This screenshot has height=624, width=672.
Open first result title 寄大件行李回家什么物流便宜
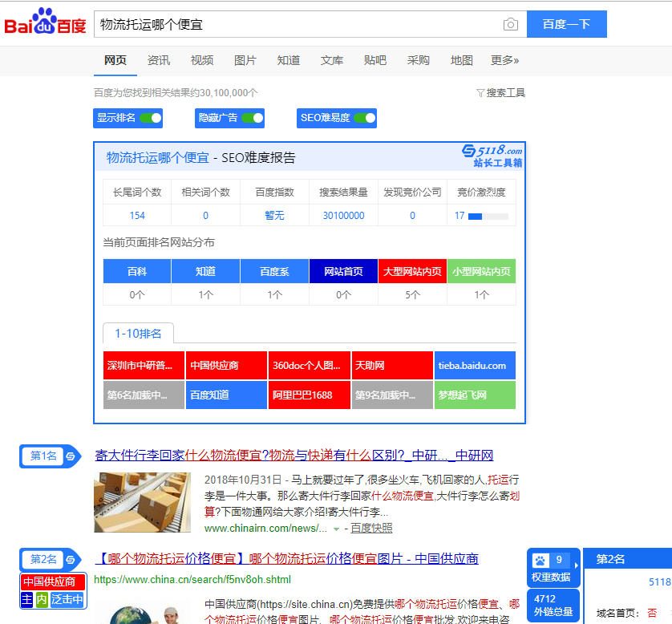pos(294,455)
